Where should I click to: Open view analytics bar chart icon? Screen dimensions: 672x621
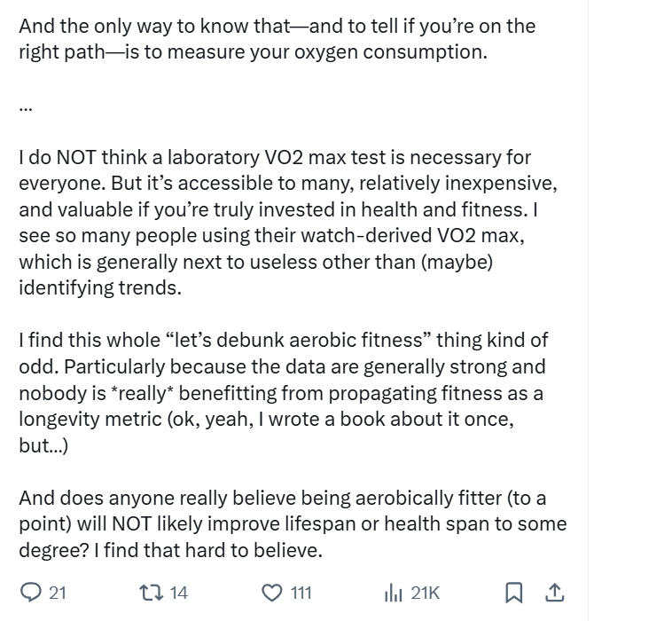coord(393,592)
